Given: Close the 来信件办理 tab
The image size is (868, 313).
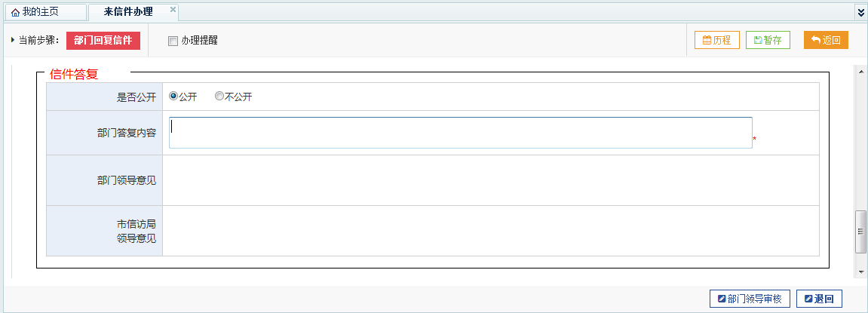Looking at the screenshot, I should pos(173,9).
